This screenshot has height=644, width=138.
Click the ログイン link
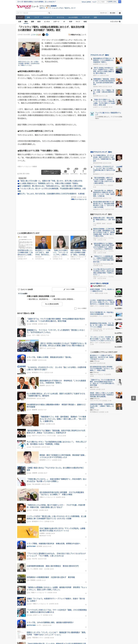coord(42,8)
